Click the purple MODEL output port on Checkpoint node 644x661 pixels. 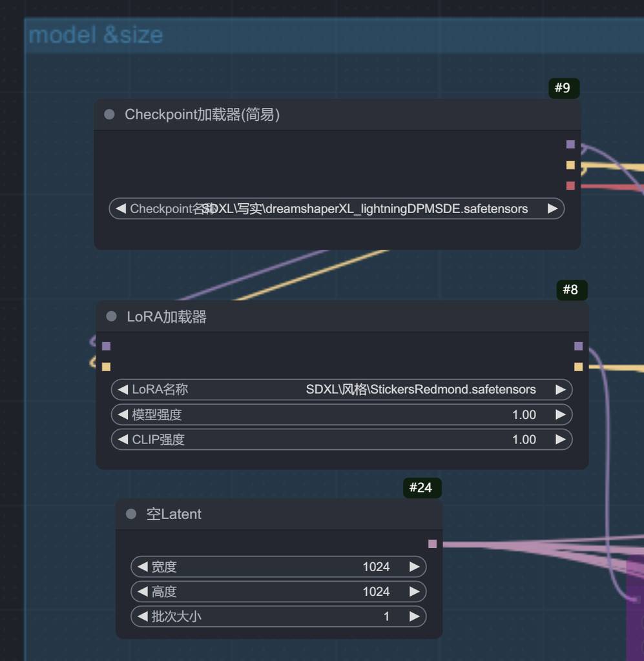[x=570, y=144]
